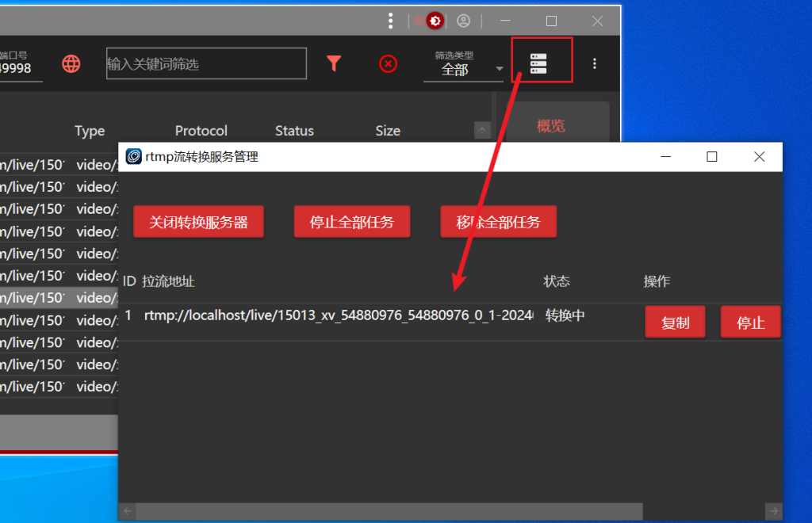
Task: Toggle the red capture switch in title bar
Action: pos(428,21)
